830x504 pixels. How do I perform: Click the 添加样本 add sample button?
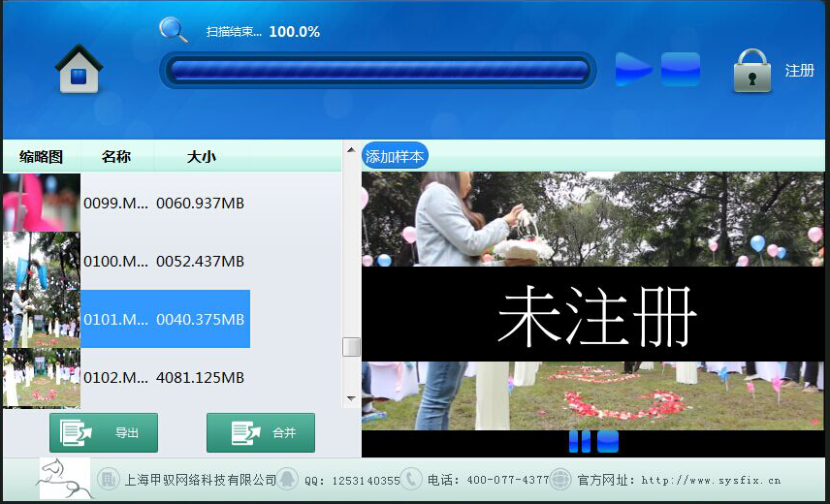coord(395,156)
